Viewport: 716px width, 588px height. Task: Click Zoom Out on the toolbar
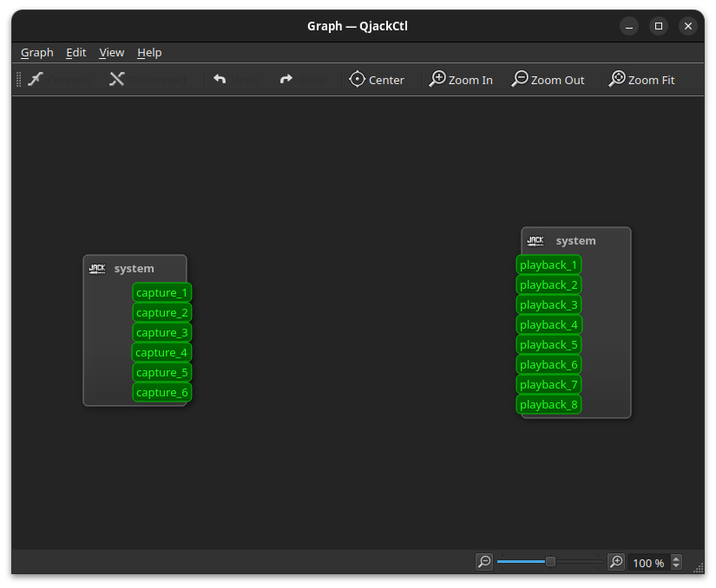[x=548, y=80]
